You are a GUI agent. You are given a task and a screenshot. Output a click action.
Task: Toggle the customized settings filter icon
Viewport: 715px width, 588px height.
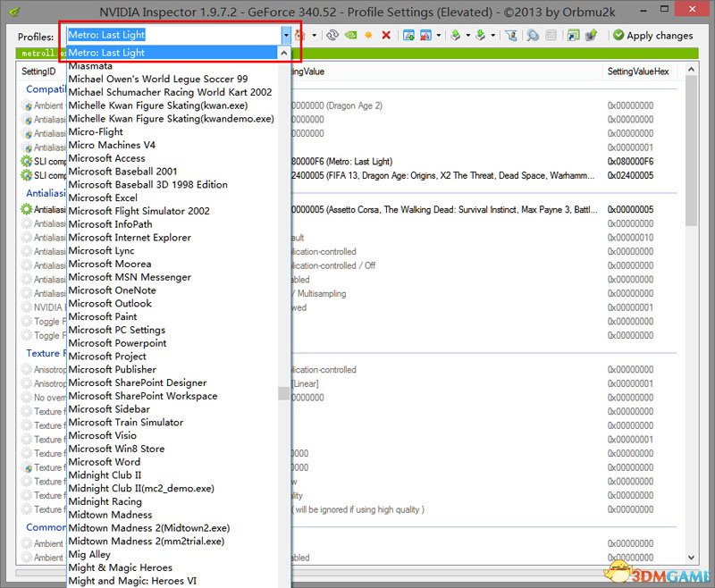tap(511, 35)
